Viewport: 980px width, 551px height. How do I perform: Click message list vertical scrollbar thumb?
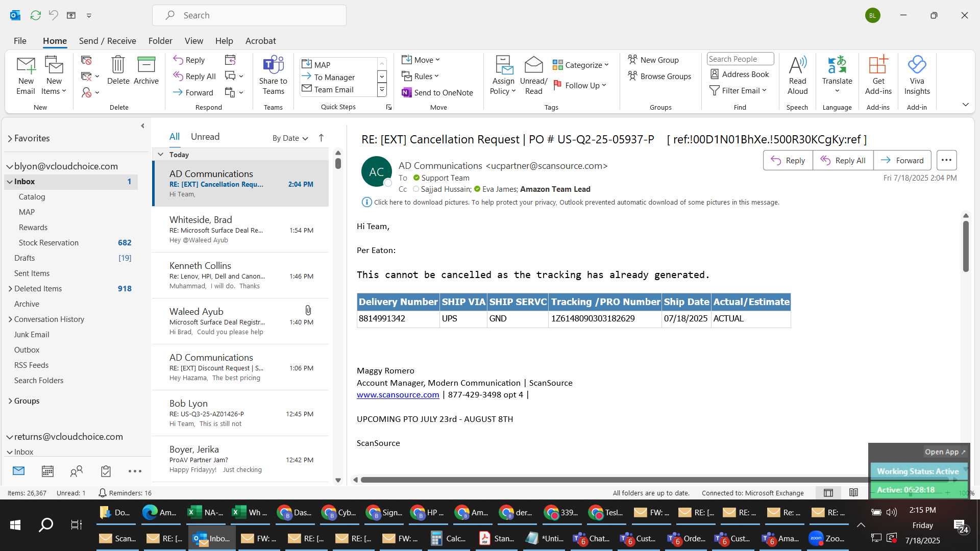(x=338, y=163)
